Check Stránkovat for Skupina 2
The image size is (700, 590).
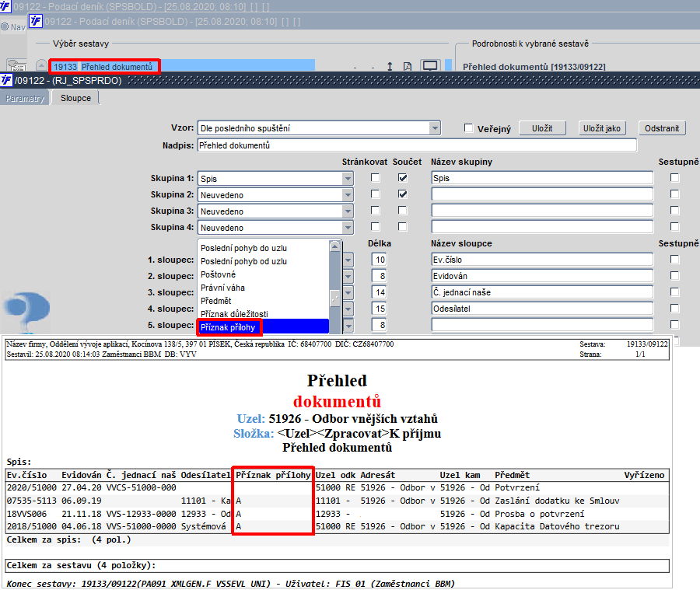click(x=376, y=194)
